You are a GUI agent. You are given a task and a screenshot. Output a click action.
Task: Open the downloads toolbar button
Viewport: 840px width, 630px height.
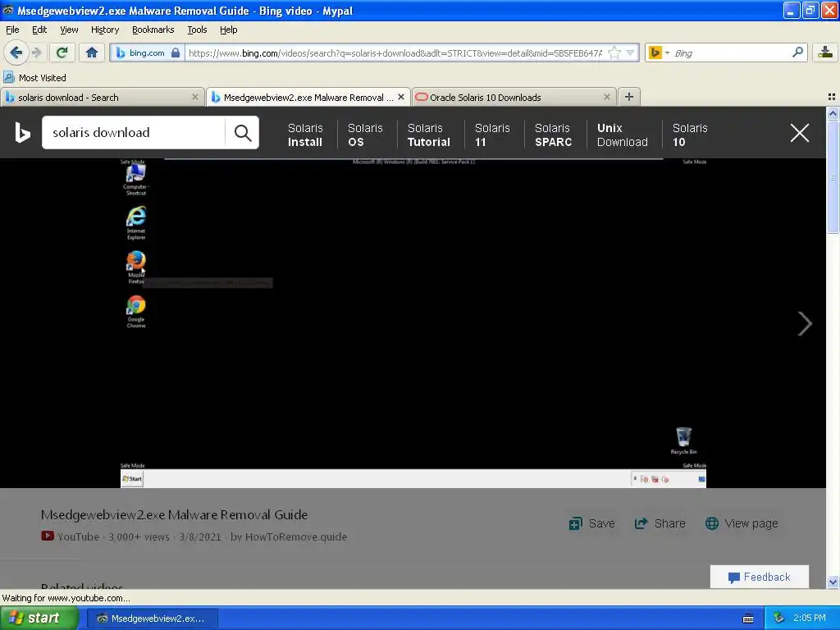pos(825,52)
